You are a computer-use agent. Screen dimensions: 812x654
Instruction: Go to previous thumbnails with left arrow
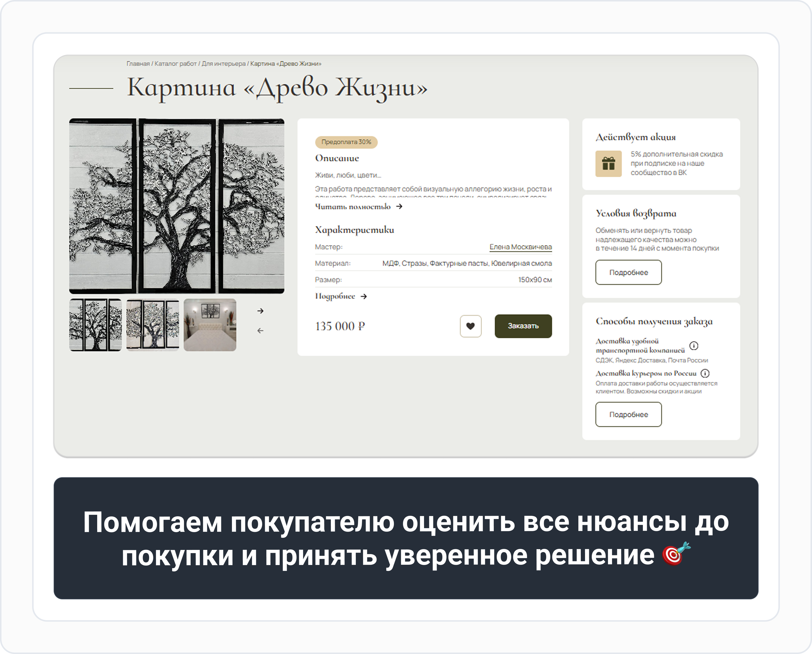coord(260,330)
